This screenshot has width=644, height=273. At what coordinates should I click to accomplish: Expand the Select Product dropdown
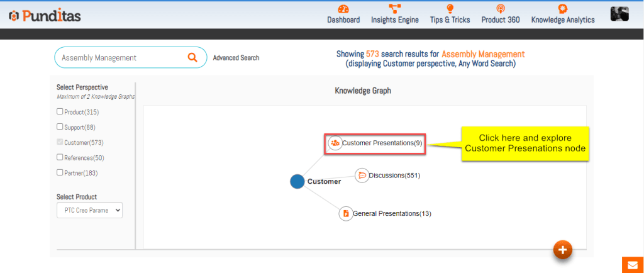point(89,210)
